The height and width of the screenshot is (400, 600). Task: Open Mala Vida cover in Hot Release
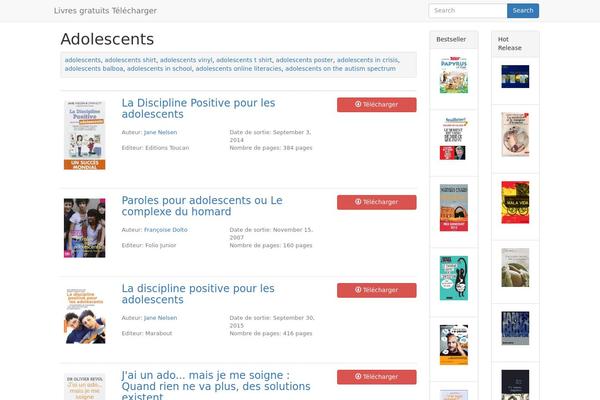515,202
